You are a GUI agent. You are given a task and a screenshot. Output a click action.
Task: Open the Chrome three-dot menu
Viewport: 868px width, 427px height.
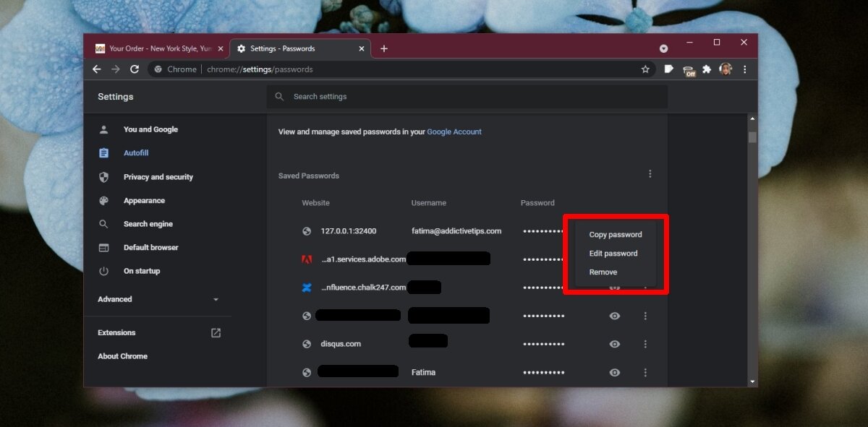click(745, 69)
